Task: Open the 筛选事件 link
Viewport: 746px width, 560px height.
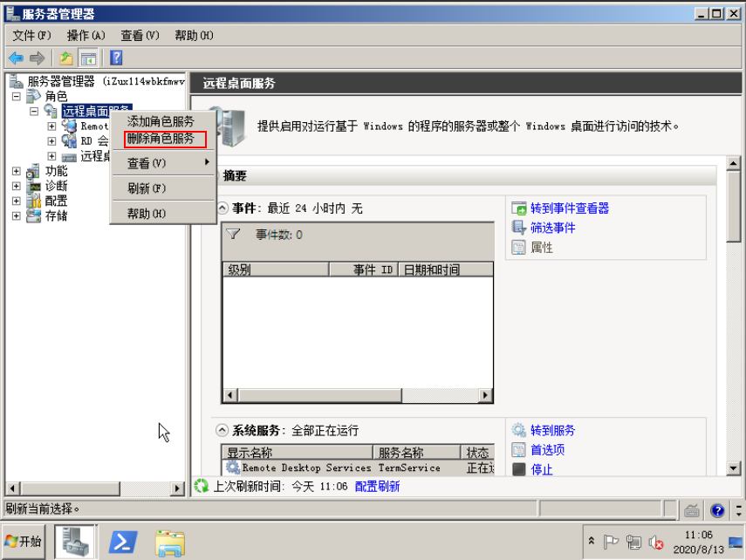Action: (x=553, y=228)
